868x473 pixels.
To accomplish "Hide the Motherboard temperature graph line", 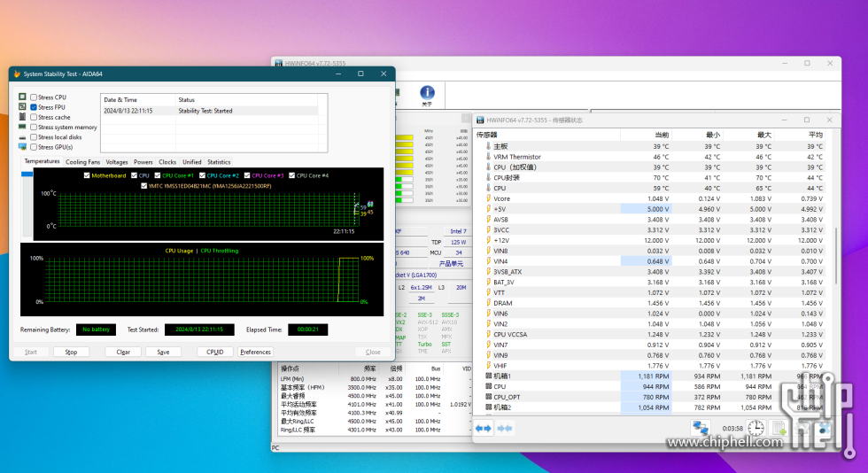I will pos(87,175).
